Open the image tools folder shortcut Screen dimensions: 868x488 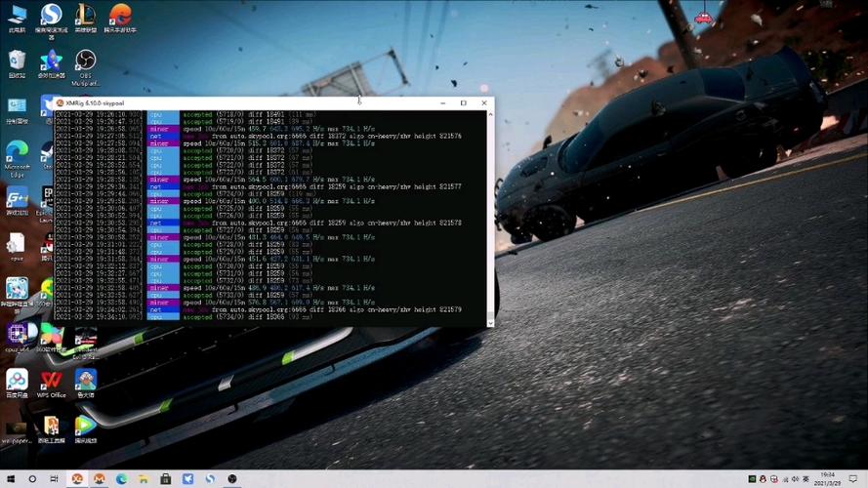pyautogui.click(x=52, y=429)
